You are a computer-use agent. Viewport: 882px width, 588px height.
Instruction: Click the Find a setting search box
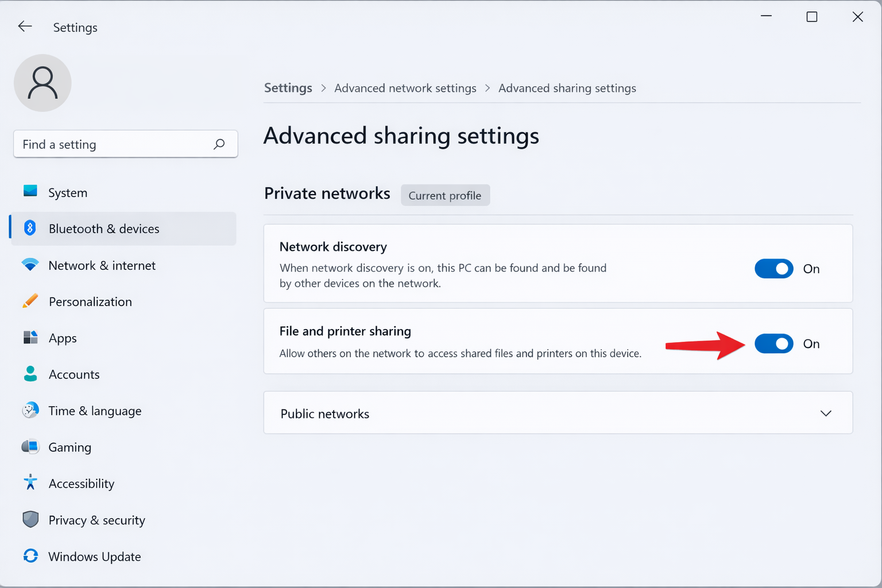[125, 144]
